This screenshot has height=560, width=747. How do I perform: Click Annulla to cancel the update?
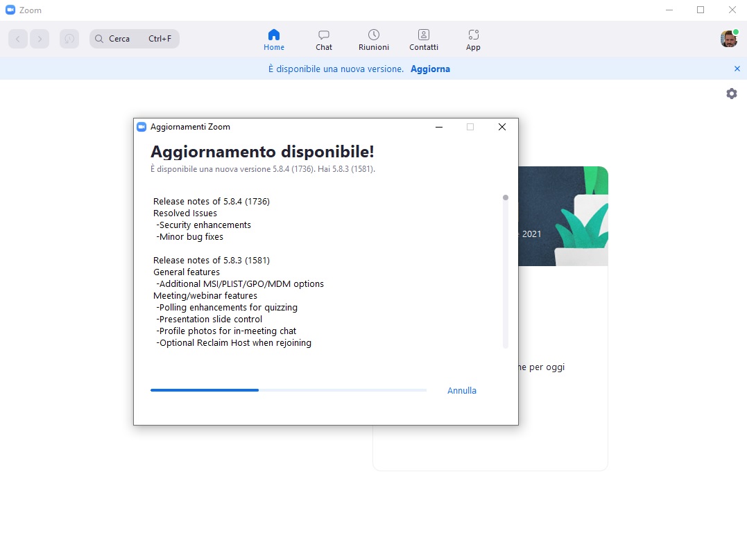462,390
